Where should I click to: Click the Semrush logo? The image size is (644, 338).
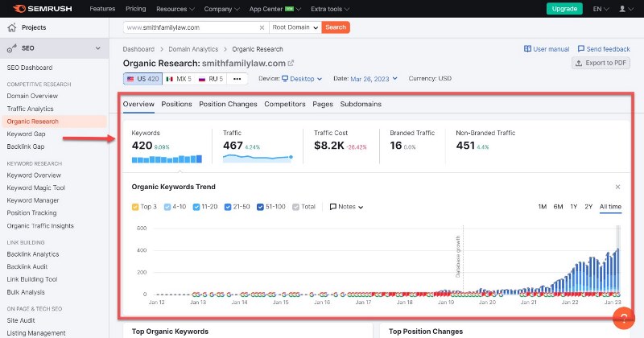coord(43,9)
